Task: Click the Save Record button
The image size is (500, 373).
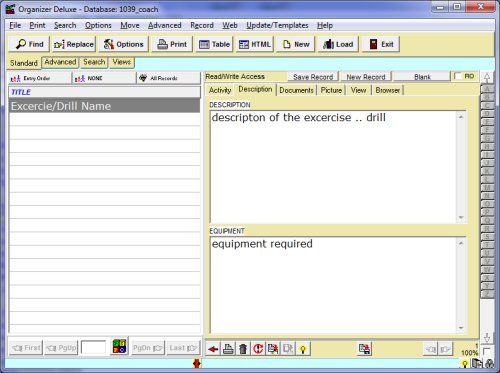Action: click(313, 77)
